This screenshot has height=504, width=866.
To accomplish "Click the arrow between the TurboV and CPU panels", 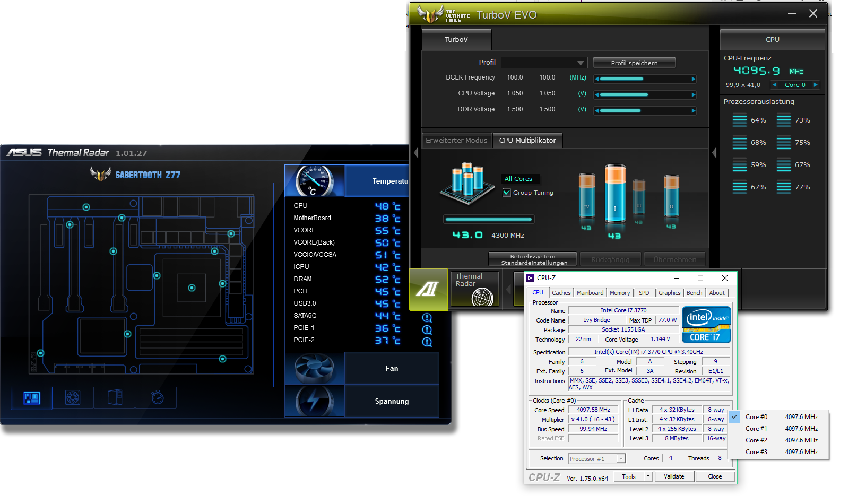I will tap(714, 153).
